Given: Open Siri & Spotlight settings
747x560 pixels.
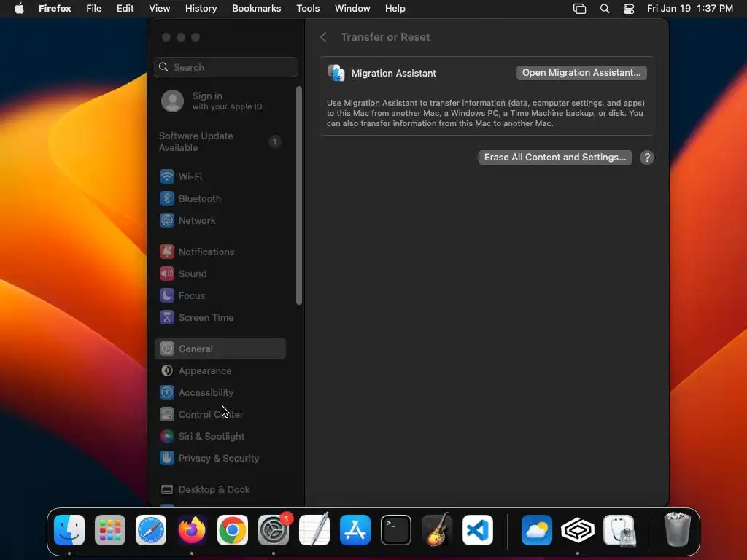Looking at the screenshot, I should [220, 437].
